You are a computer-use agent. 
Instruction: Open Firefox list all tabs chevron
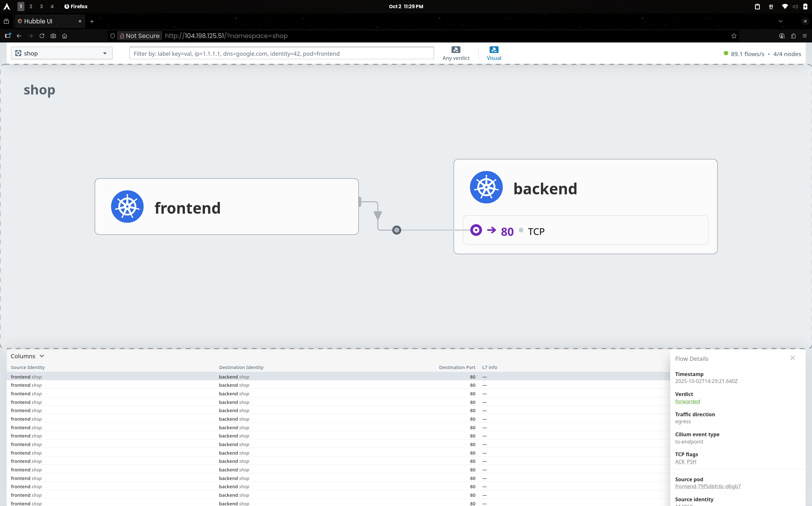(x=780, y=21)
